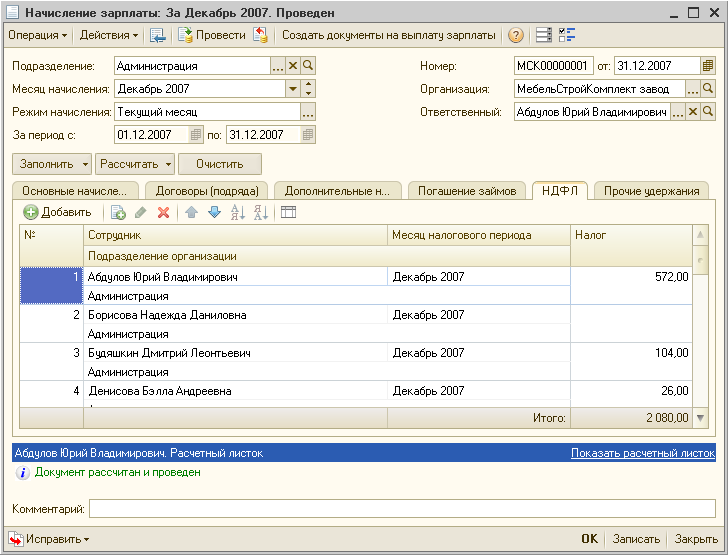The width and height of the screenshot is (728, 555).
Task: Click the green plus Добавить button
Action: point(57,213)
